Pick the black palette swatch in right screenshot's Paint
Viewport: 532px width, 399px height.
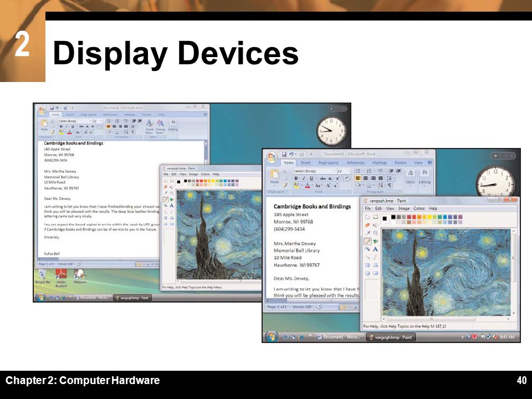coord(393,217)
